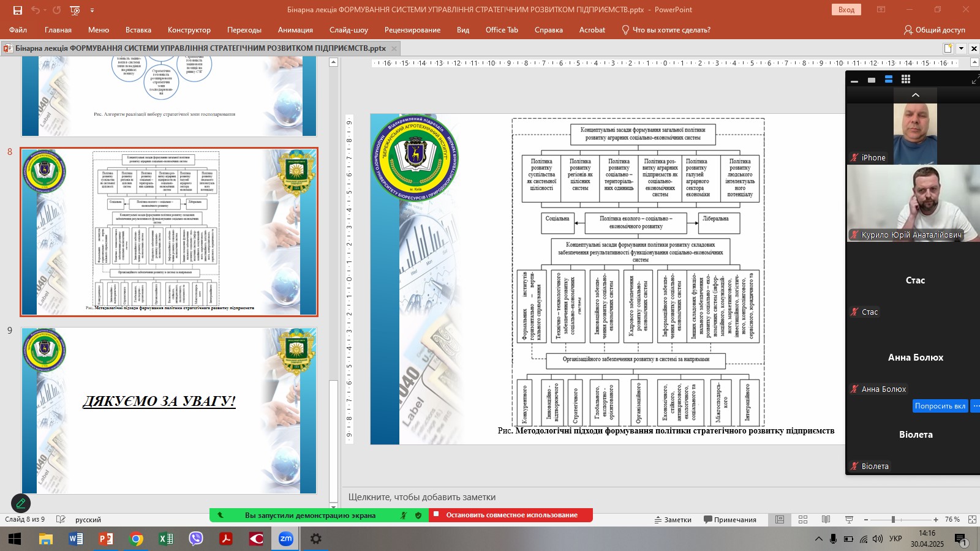Fit slide to current window
The image size is (980, 551).
click(972, 519)
